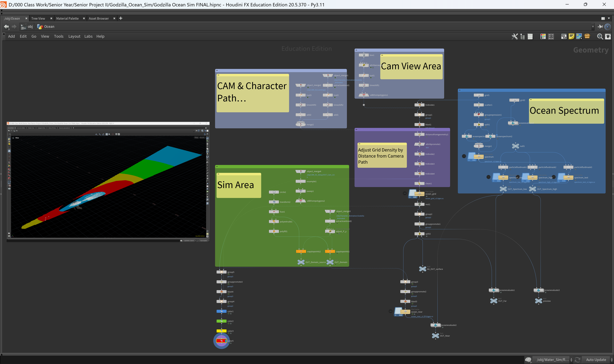The image size is (614, 364).
Task: Collapse the Ocean Spectrum network box
Action: (x=460, y=90)
